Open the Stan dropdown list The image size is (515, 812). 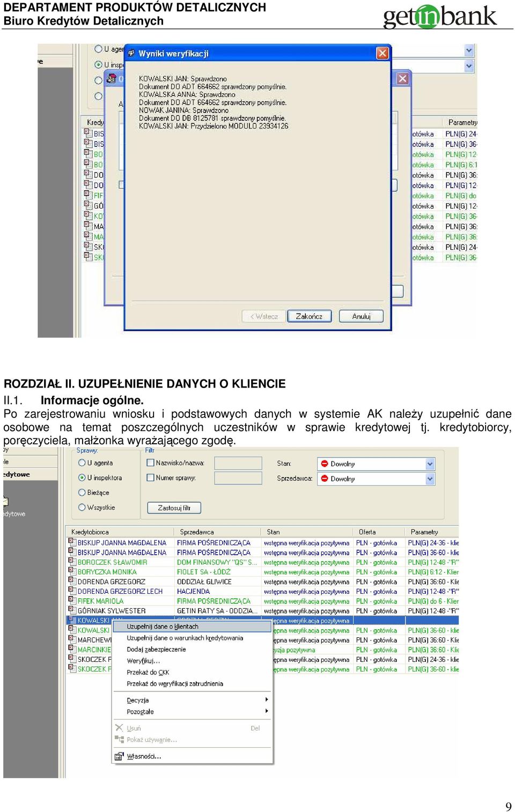pyautogui.click(x=430, y=464)
